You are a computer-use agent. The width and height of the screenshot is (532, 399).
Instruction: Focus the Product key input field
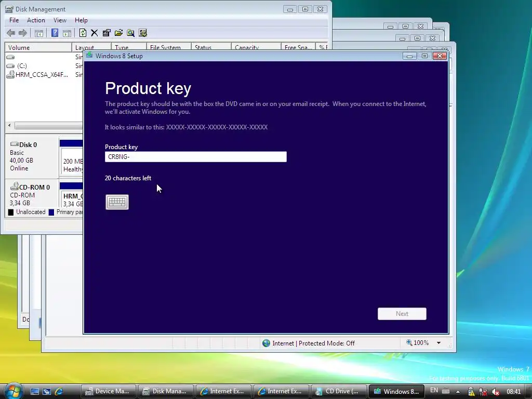click(x=196, y=157)
